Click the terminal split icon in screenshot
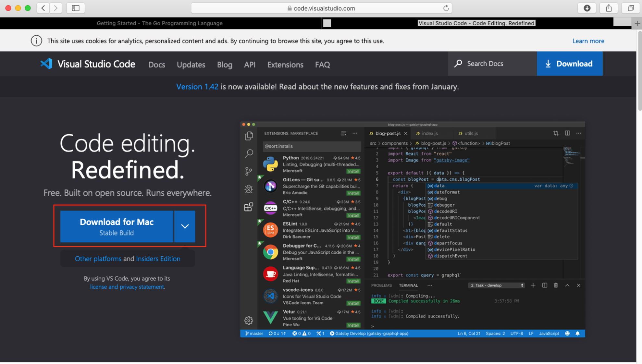The image size is (642, 364). point(545,285)
